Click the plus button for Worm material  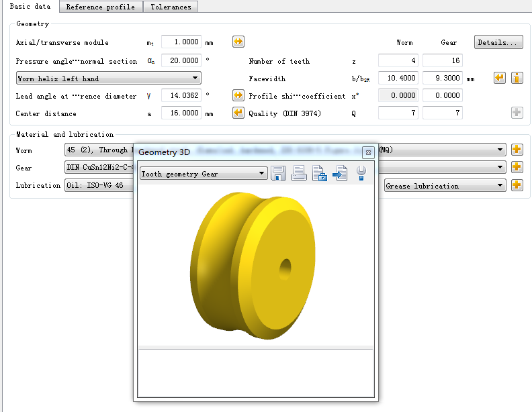click(x=517, y=150)
